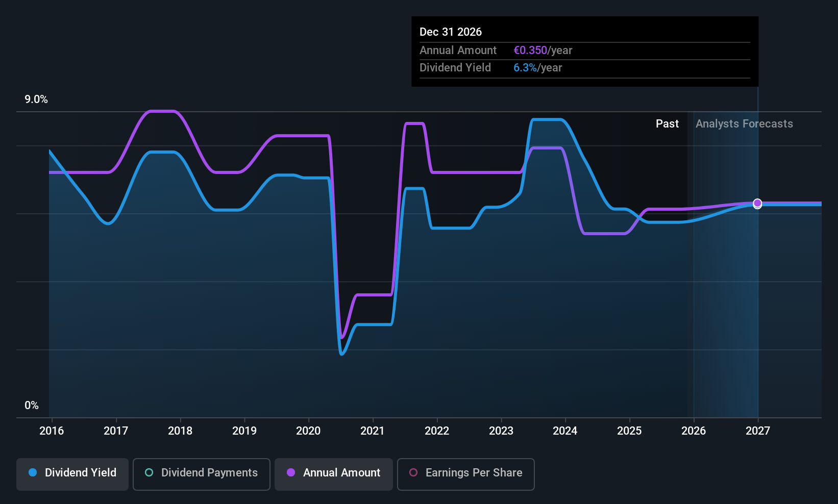Click the Dec 31 2026 tooltip date
This screenshot has height=504, width=838.
451,32
